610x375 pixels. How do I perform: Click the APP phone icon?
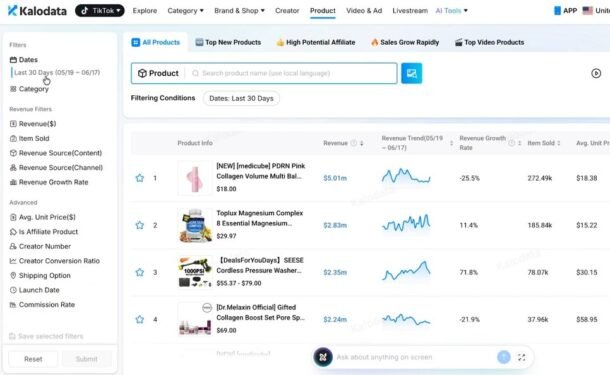(x=557, y=11)
